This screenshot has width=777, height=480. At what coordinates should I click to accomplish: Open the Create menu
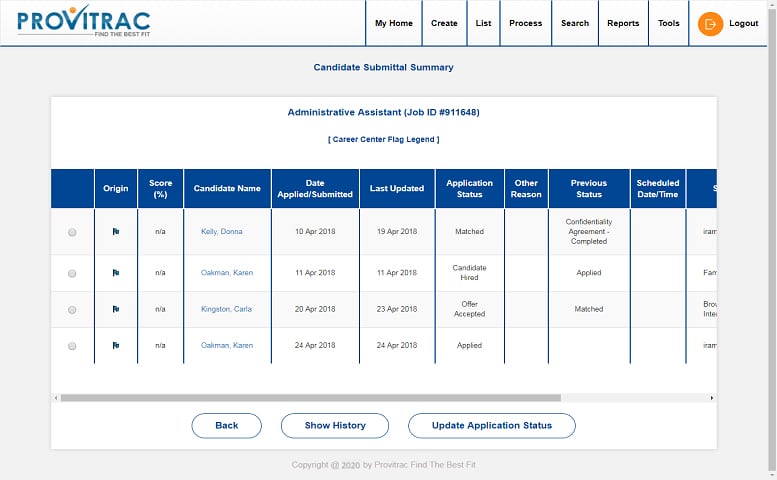(444, 23)
